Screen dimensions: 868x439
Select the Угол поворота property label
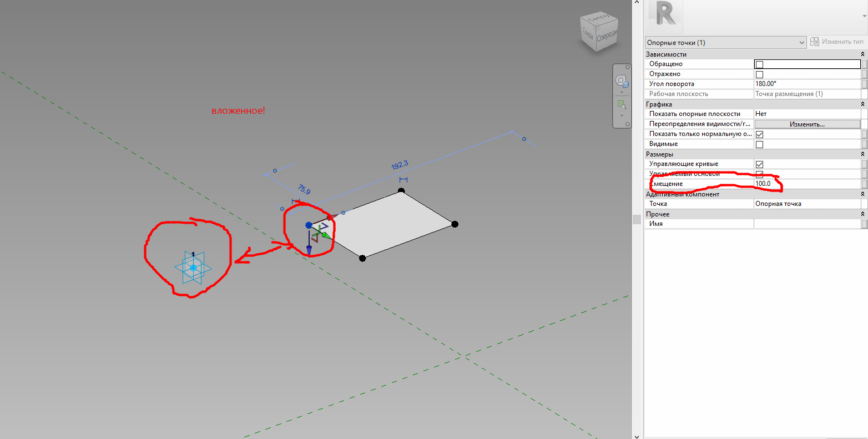click(672, 84)
